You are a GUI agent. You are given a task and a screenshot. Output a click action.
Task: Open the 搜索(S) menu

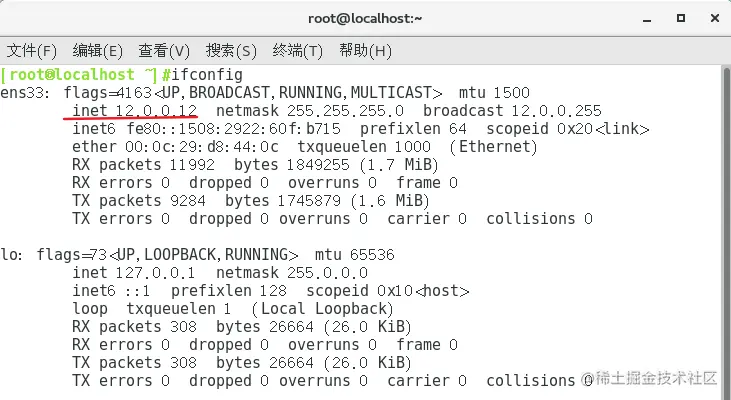click(x=231, y=50)
